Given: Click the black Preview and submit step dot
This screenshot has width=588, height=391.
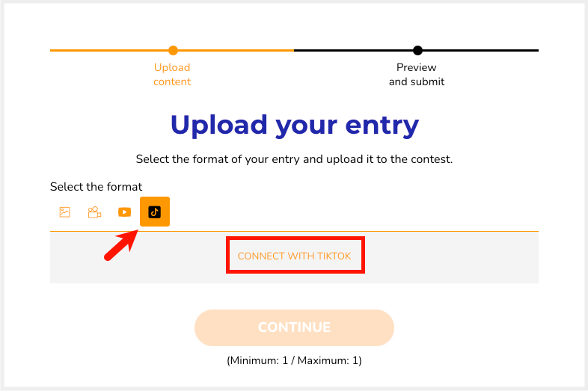Looking at the screenshot, I should click(x=417, y=50).
